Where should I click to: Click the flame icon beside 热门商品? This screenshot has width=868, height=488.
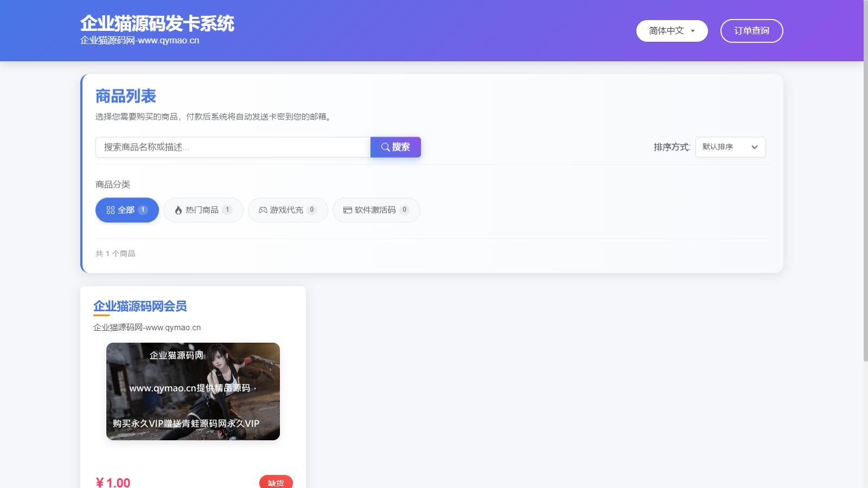click(x=178, y=210)
